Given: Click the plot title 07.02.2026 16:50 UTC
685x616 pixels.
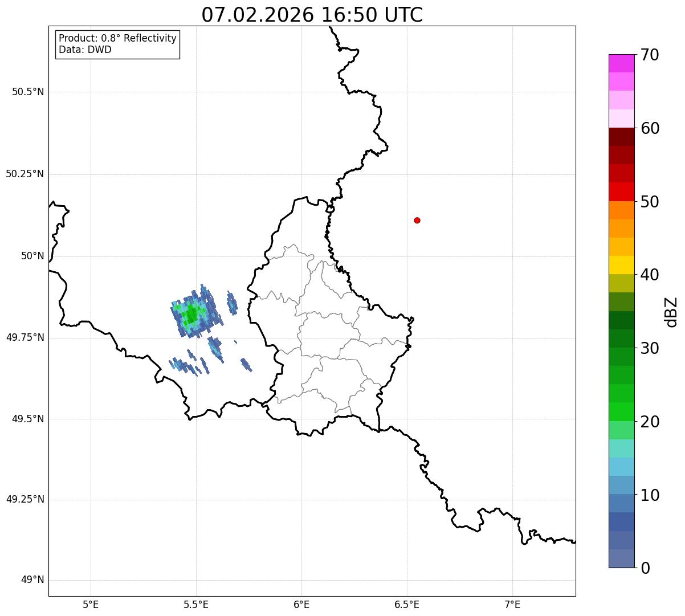Looking at the screenshot, I should click(x=312, y=15).
